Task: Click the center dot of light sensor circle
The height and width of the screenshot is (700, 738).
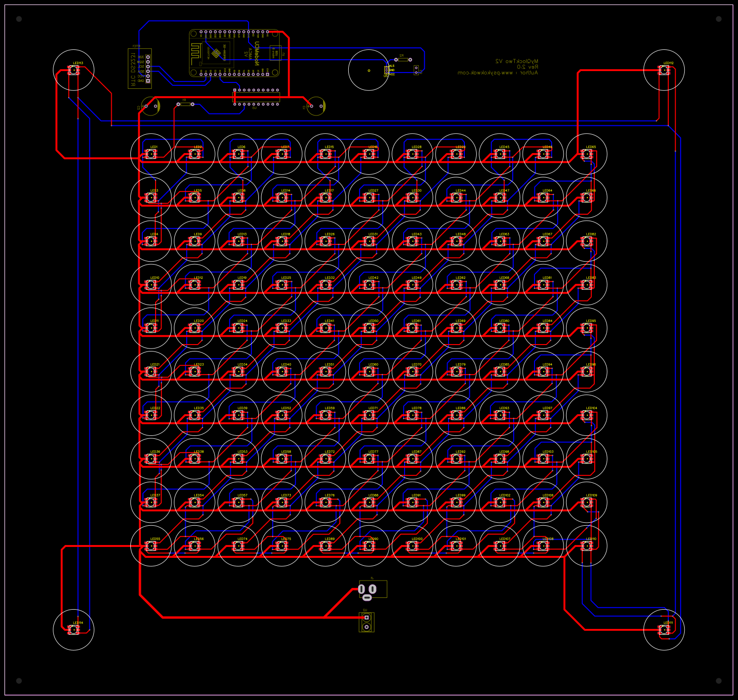Action: [369, 70]
